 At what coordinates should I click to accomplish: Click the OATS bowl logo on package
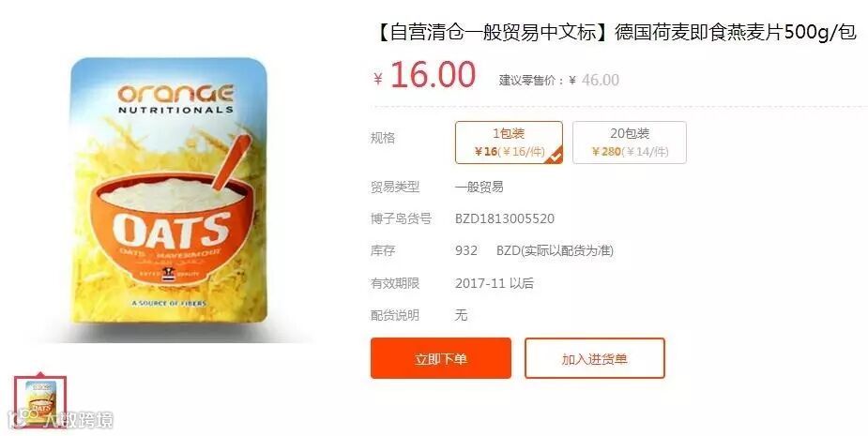tap(172, 230)
